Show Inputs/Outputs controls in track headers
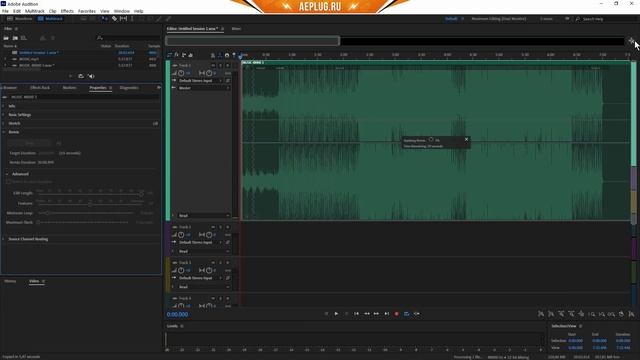 pos(170,55)
